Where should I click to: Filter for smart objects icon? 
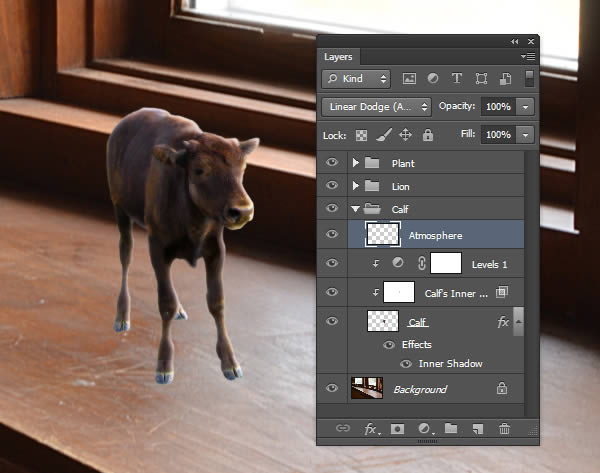(x=505, y=78)
